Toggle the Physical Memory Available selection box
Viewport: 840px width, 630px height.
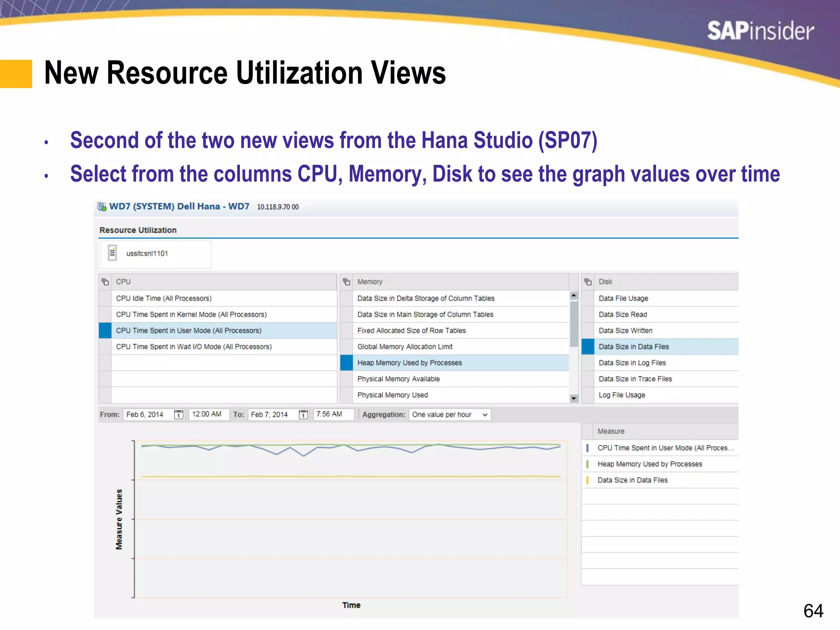(x=347, y=379)
